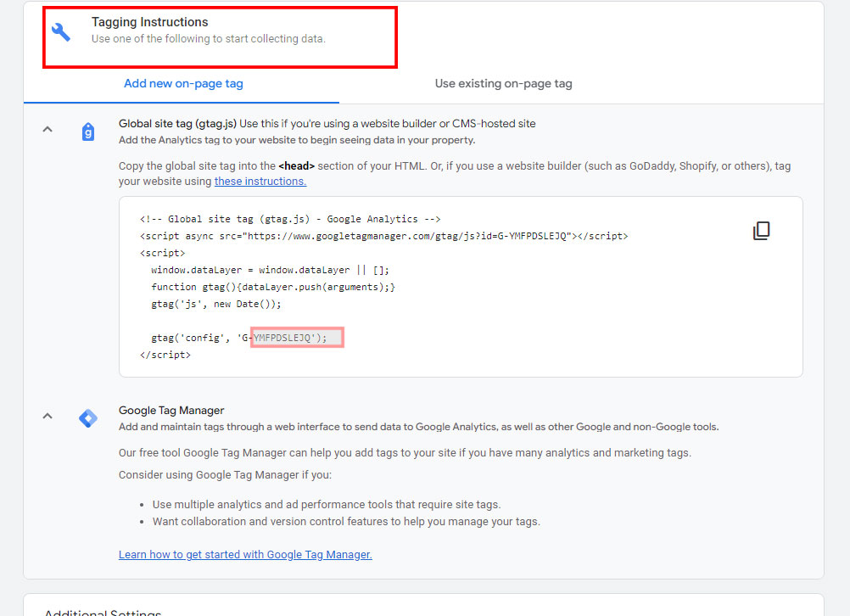The image size is (850, 616).
Task: Click 'Use one of the following' subtitle
Action: [x=208, y=39]
